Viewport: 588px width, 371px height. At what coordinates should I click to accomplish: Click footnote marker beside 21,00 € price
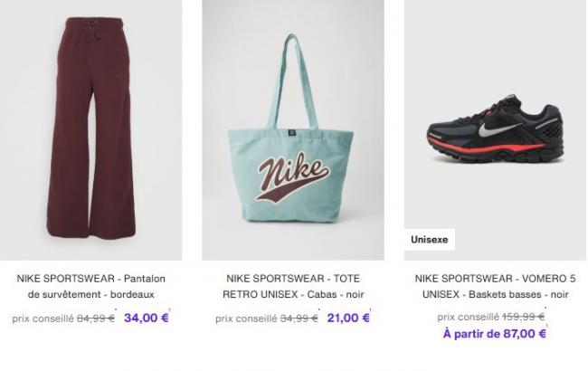(373, 311)
